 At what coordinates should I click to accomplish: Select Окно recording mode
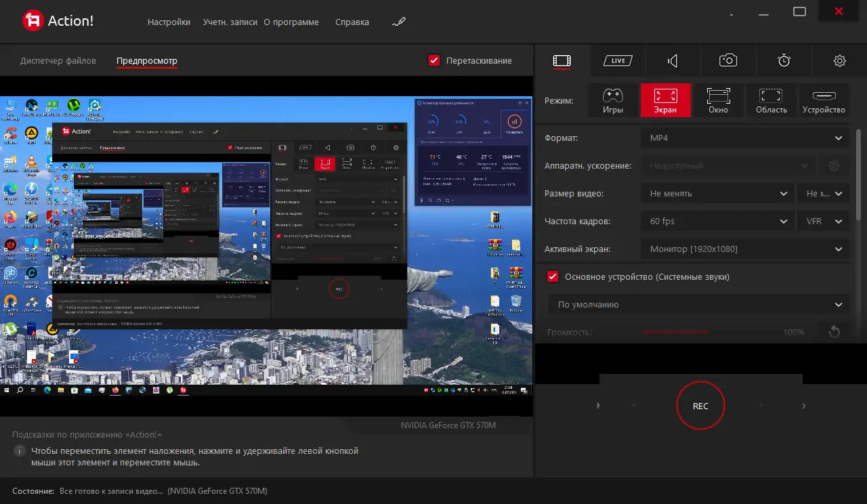718,100
